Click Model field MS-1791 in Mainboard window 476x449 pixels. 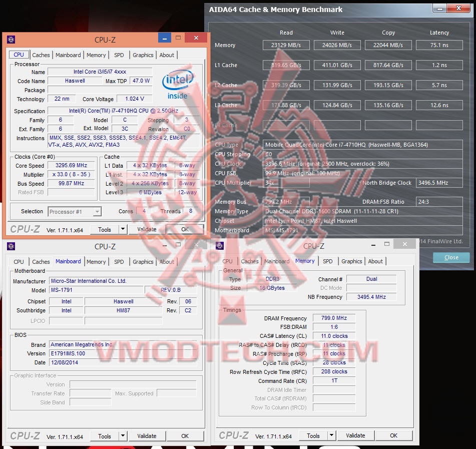click(96, 290)
